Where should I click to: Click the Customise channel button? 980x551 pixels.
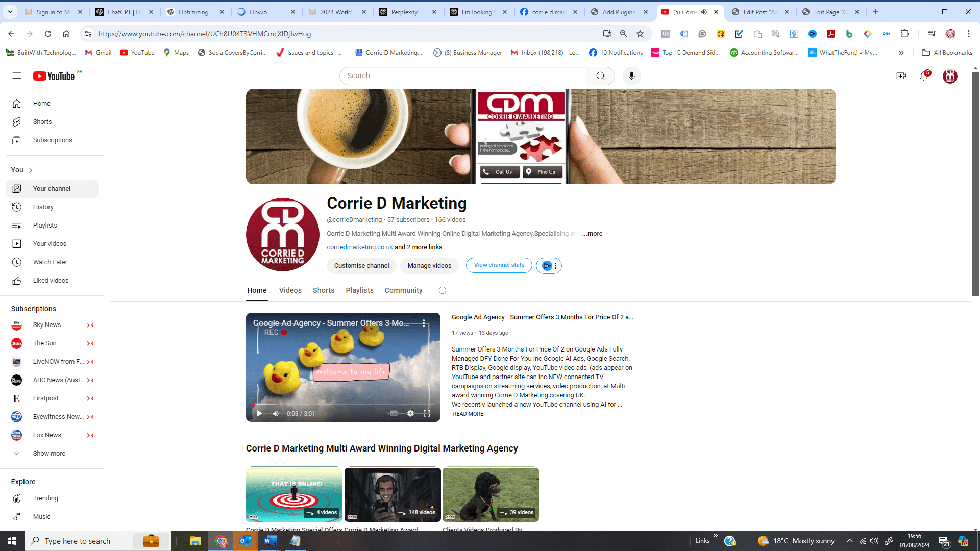coord(361,266)
